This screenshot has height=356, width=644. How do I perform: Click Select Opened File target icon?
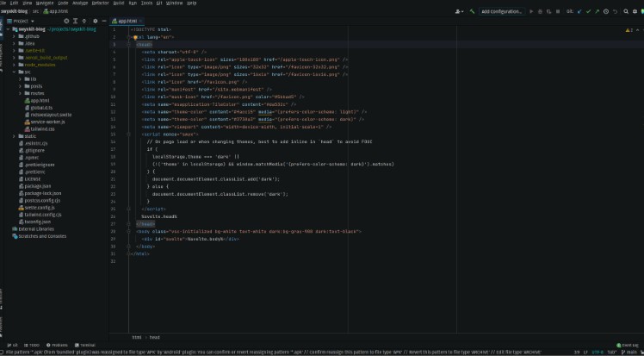click(x=66, y=21)
